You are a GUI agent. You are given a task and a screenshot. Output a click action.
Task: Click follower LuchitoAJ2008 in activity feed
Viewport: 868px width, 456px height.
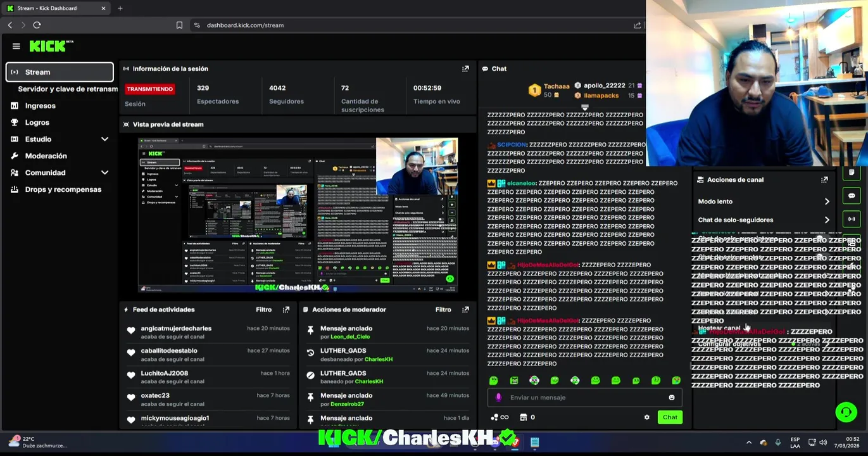point(164,373)
